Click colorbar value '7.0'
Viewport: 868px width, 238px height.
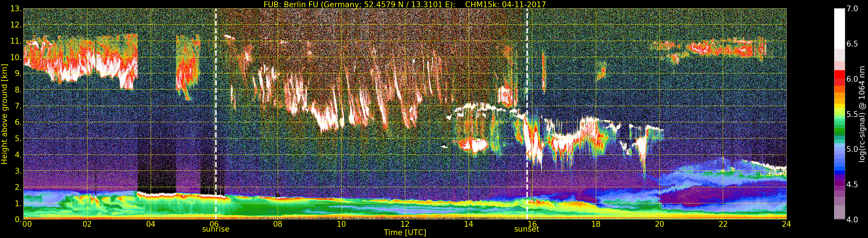click(x=852, y=9)
